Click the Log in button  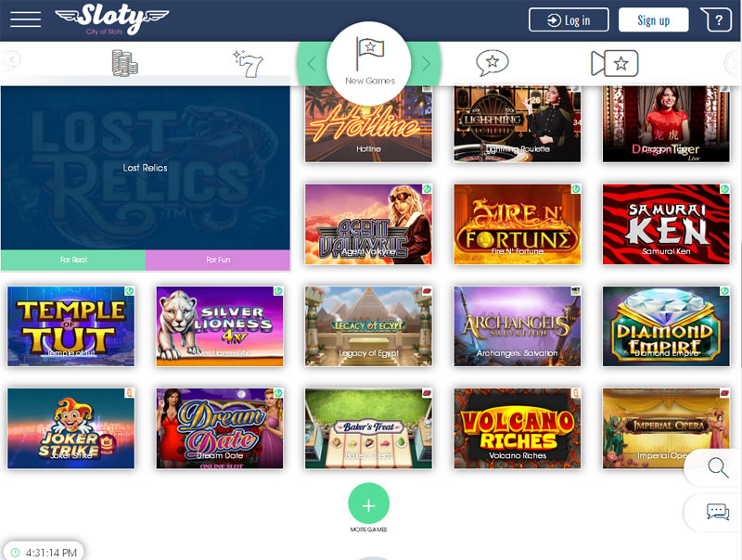[x=569, y=19]
